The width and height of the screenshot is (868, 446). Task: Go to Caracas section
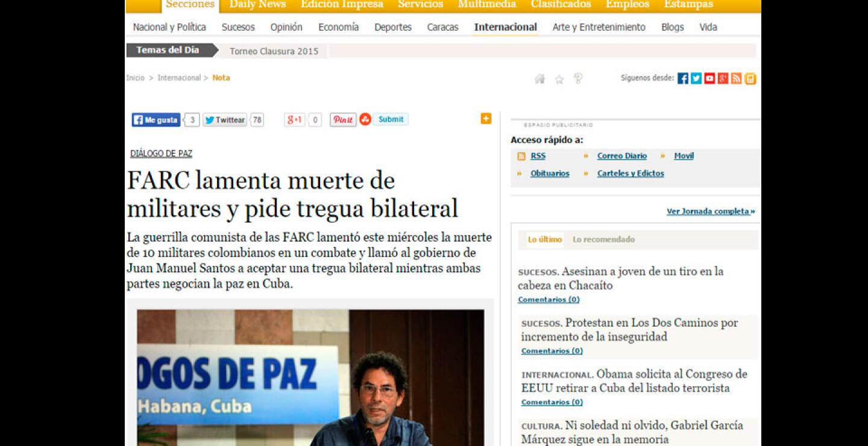[443, 27]
